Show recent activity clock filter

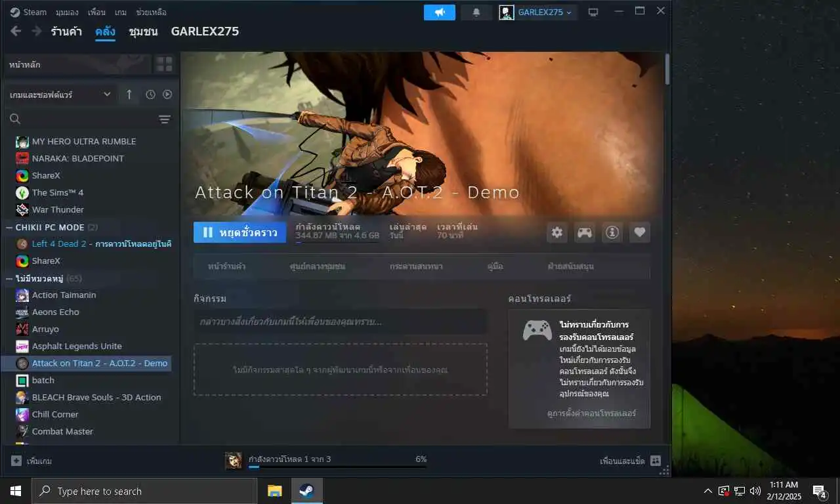(x=150, y=94)
